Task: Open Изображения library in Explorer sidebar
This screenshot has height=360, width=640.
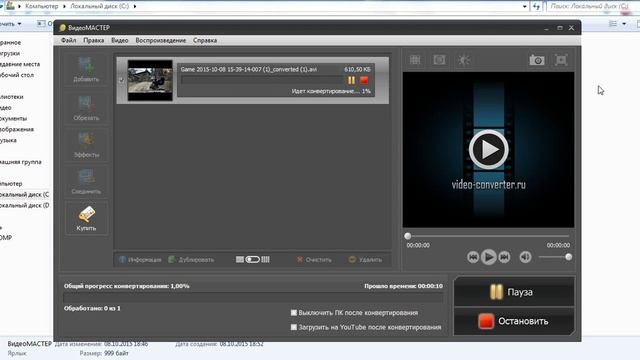Action: [17, 129]
